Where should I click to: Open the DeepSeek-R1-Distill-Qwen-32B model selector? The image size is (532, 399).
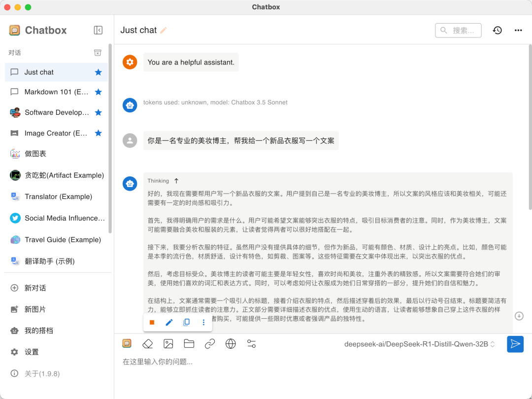point(419,344)
